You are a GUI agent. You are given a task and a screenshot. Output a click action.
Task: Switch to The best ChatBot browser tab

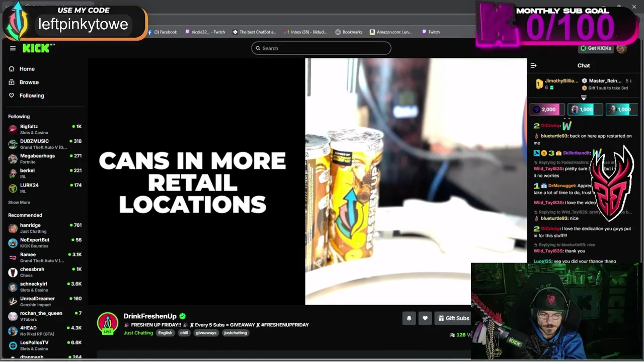[255, 32]
